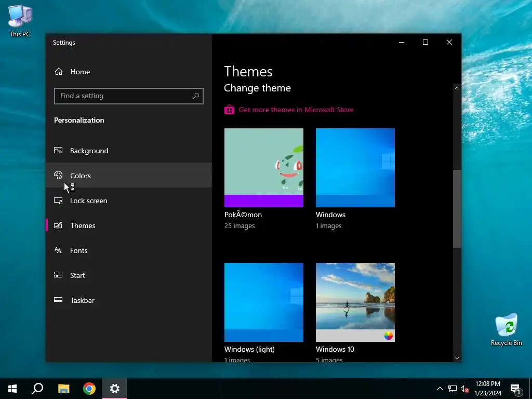This screenshot has width=532, height=399.
Task: Select the Themes sidebar item
Action: point(129,225)
